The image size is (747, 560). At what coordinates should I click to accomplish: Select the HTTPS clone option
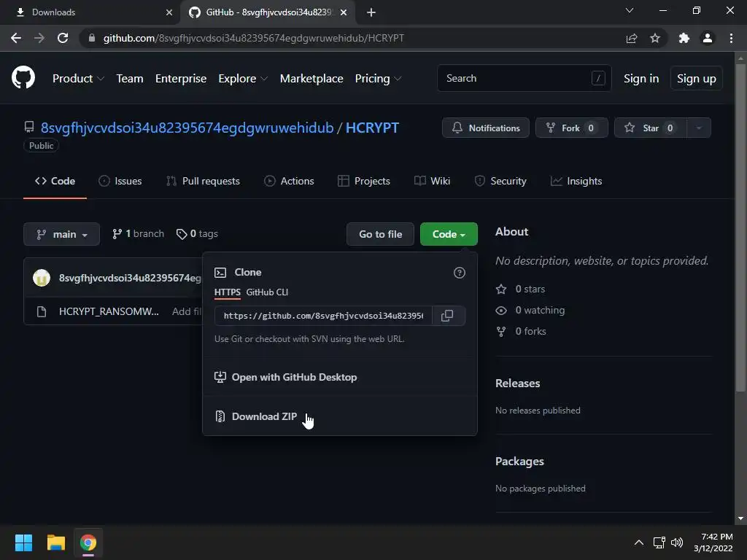pyautogui.click(x=228, y=292)
